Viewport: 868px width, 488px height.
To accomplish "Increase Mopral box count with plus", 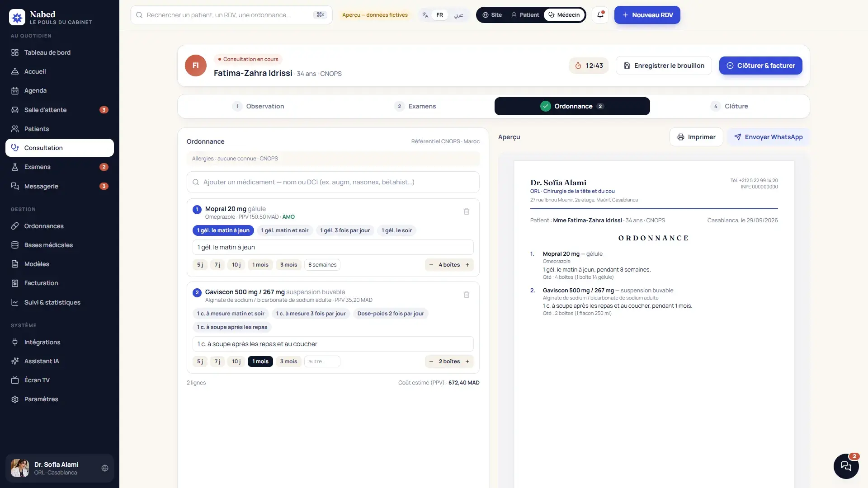I will point(467,265).
